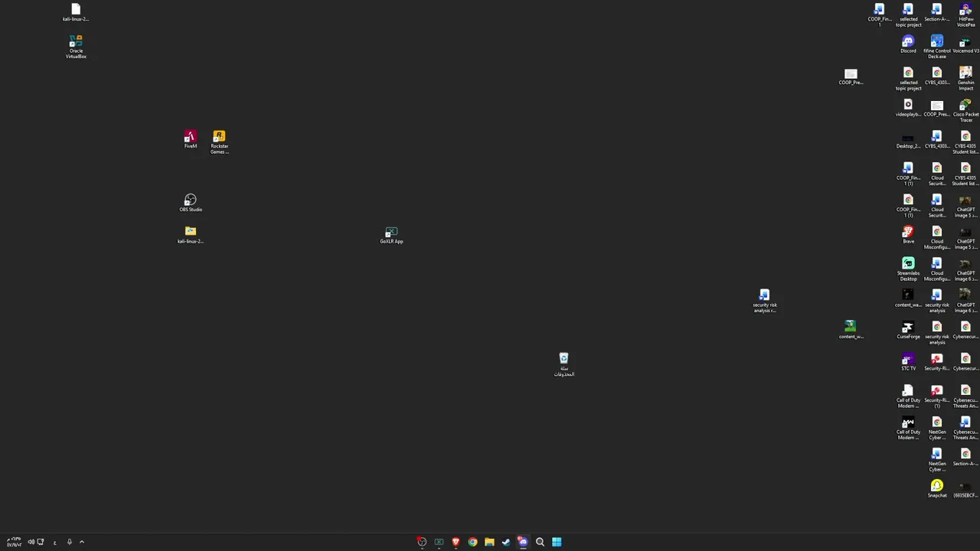Click the Desktop_2... file on the desktop
This screenshot has height=551, width=980.
coord(908,140)
